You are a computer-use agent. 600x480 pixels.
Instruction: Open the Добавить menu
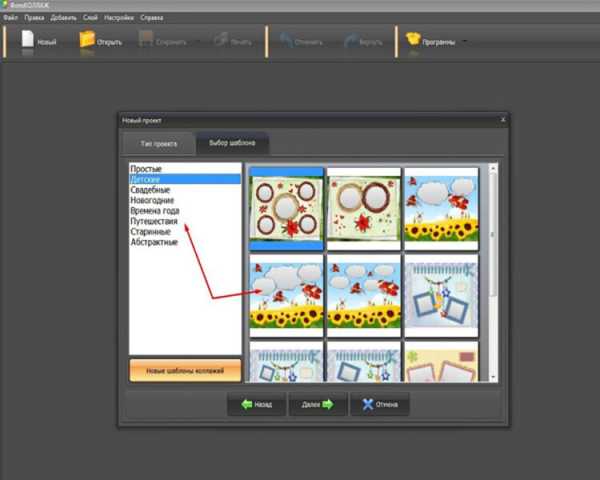coord(64,18)
